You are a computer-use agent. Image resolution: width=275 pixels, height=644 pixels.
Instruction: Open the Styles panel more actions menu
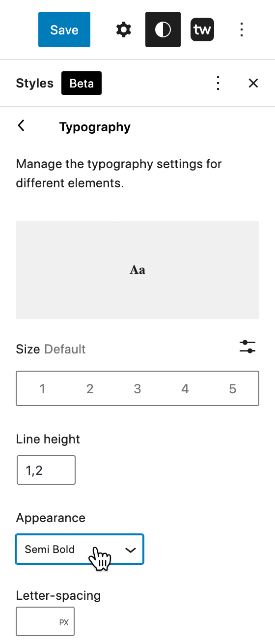218,83
